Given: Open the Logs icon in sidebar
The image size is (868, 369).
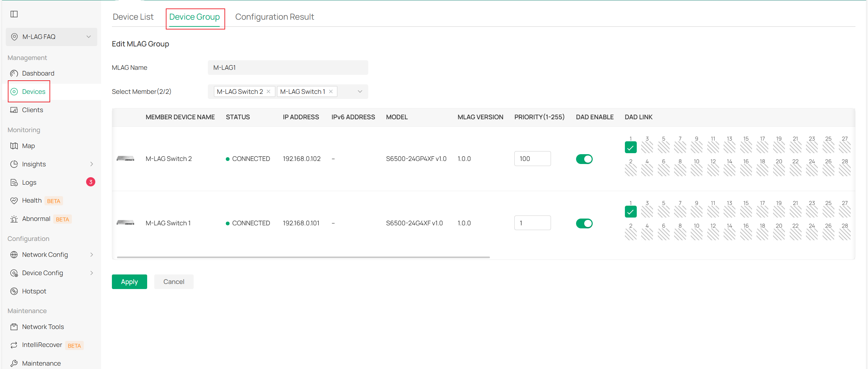Looking at the screenshot, I should (14, 183).
